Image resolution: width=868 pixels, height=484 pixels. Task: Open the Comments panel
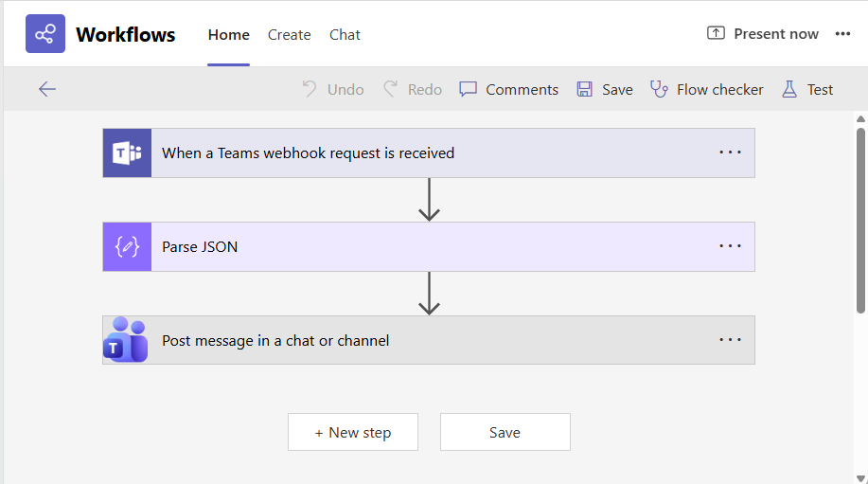point(509,89)
